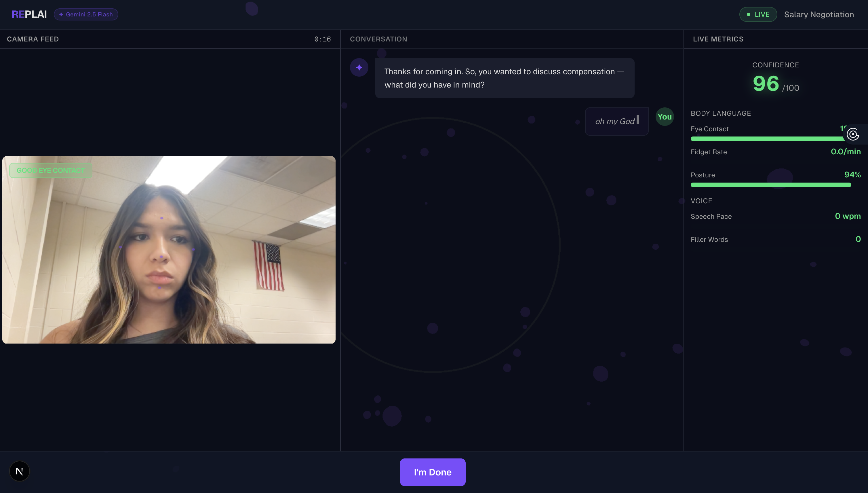Click the Filler Words count value

click(858, 239)
